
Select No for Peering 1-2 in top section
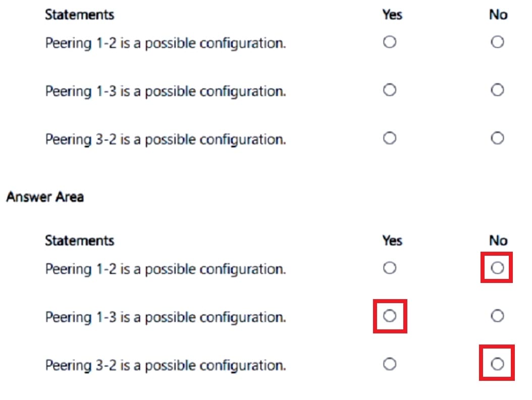pyautogui.click(x=498, y=42)
